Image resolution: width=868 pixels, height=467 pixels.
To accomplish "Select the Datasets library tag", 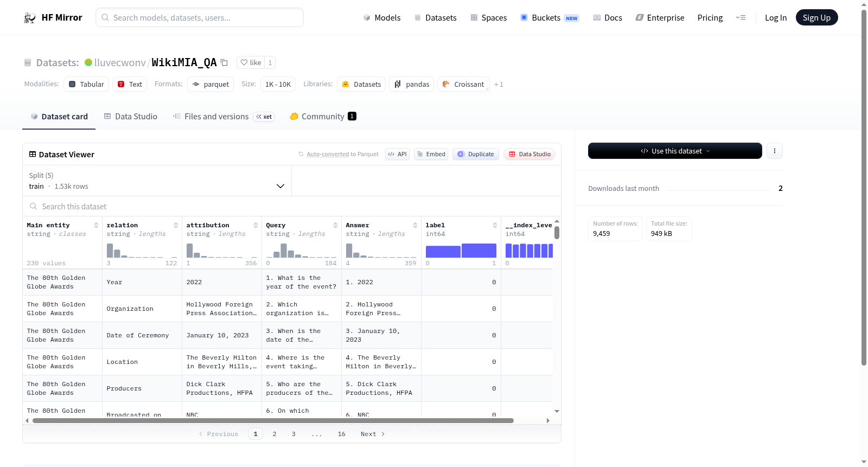I will pyautogui.click(x=361, y=84).
